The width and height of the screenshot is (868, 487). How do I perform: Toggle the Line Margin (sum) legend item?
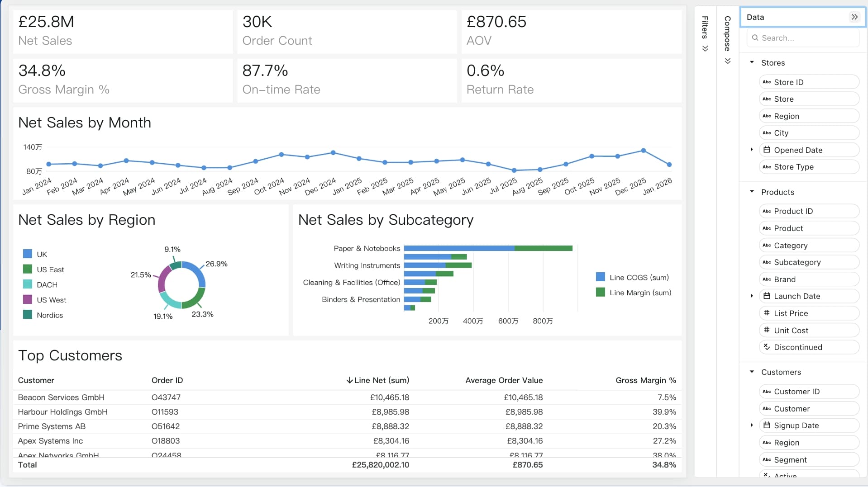pos(634,293)
